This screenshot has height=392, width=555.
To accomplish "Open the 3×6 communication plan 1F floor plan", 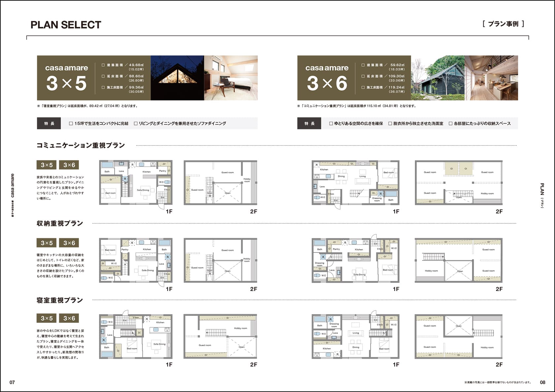I will click(355, 184).
